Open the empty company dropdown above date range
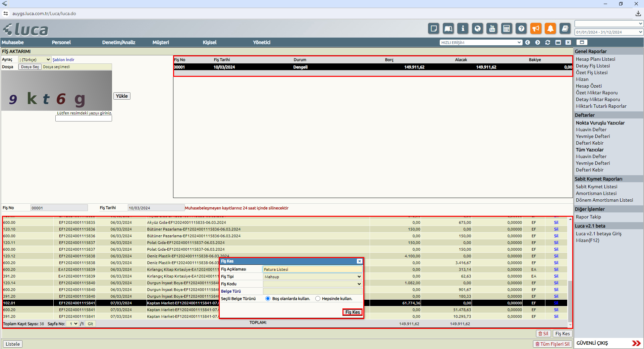The width and height of the screenshot is (644, 349). (x=609, y=24)
